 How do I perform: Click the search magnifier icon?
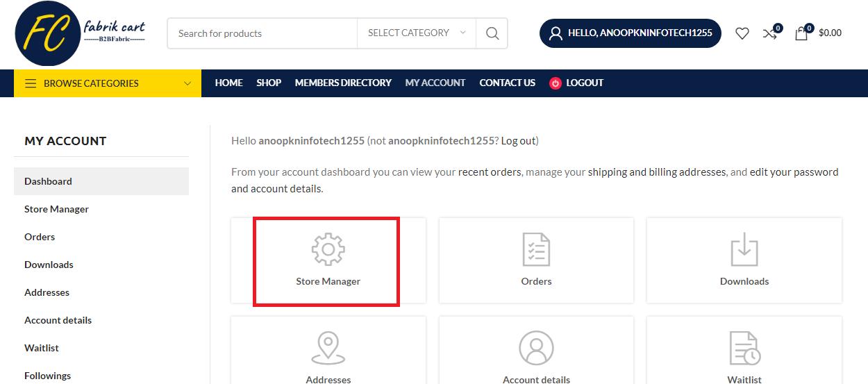coord(492,33)
